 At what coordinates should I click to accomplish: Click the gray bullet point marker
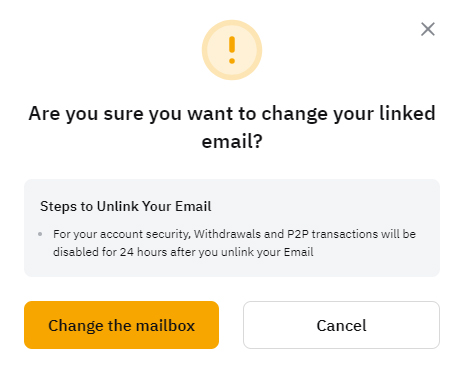click(x=40, y=234)
